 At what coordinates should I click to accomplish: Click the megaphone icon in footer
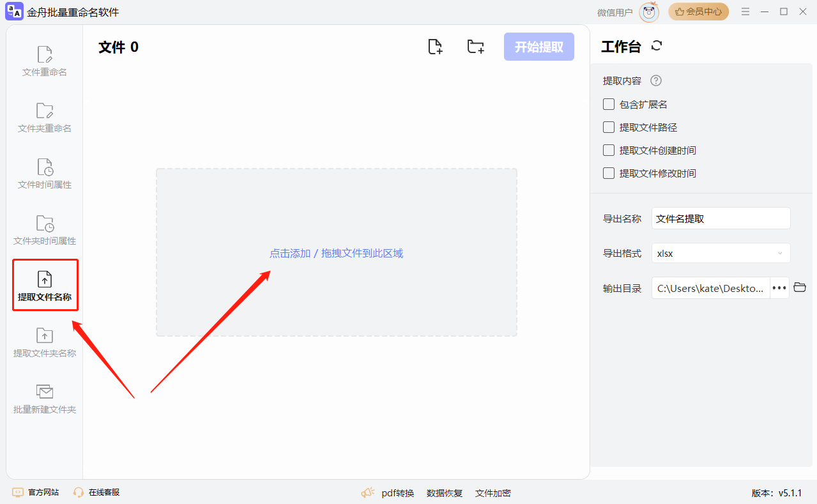pyautogui.click(x=368, y=493)
